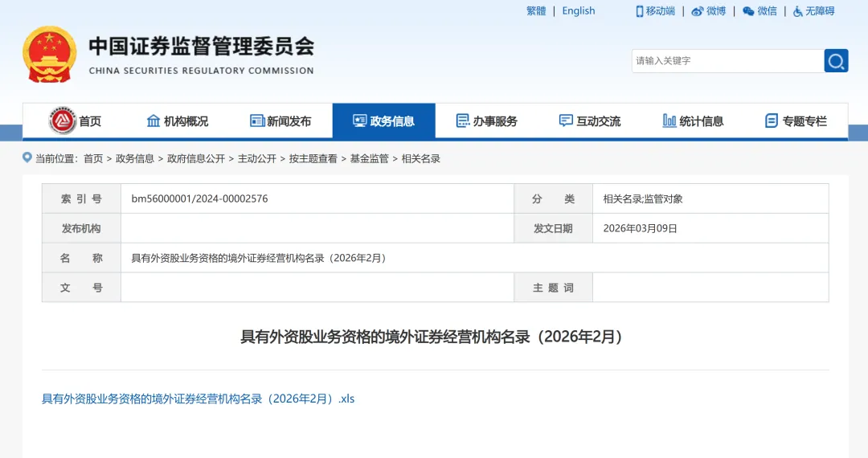Click the list icon beside 专题专栏
This screenshot has height=458, width=868.
[771, 121]
